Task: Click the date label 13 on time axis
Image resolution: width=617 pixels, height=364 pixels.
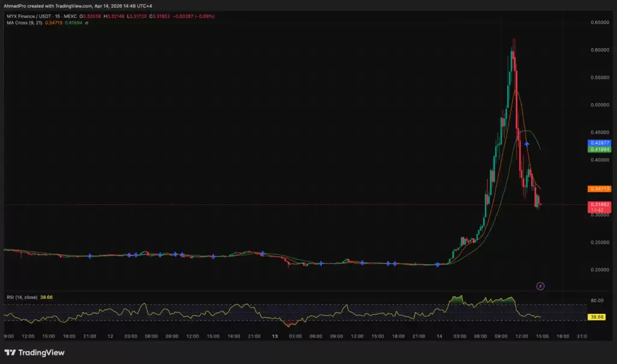Action: pos(275,336)
